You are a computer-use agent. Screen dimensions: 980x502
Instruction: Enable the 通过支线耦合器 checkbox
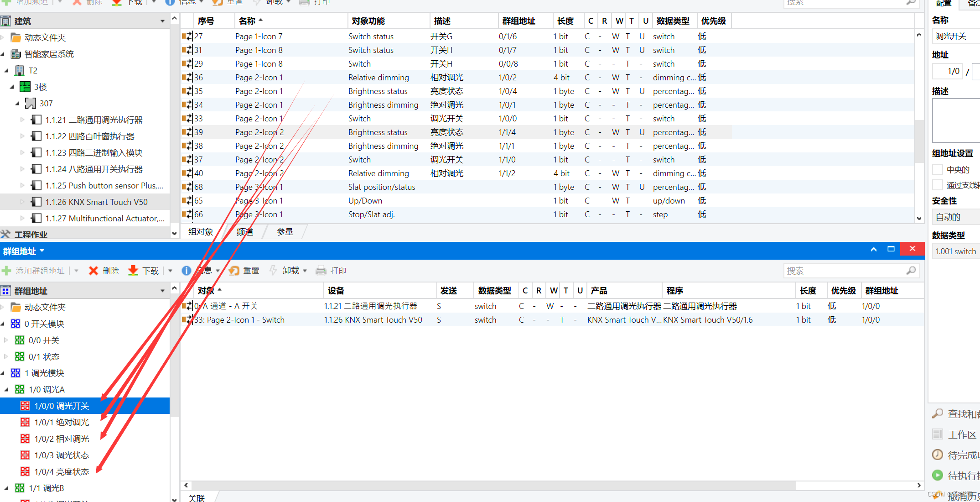[938, 185]
